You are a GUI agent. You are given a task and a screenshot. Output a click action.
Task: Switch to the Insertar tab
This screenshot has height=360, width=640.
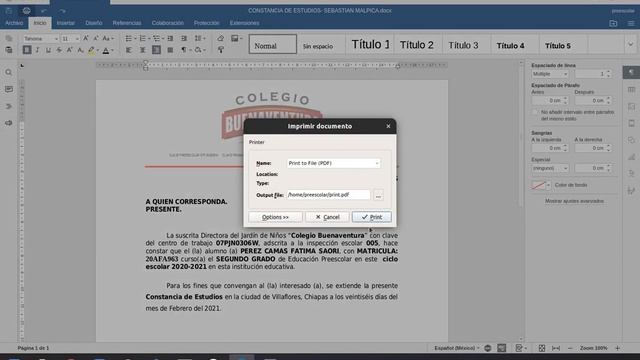pos(66,23)
